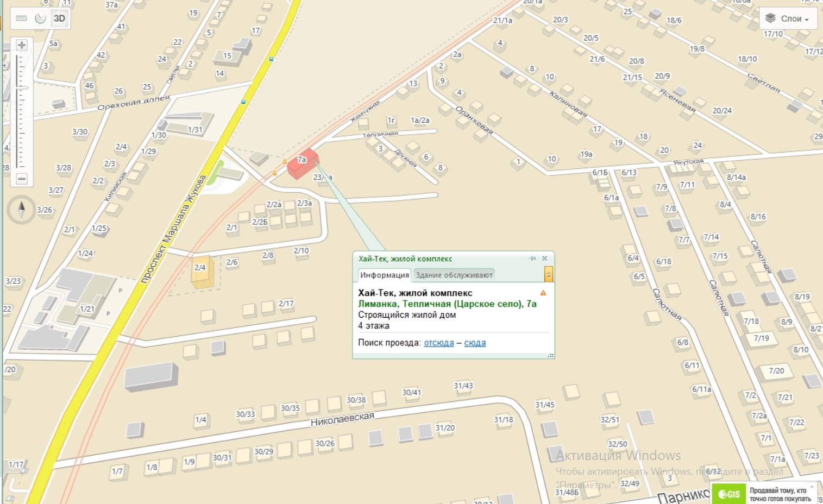This screenshot has height=504, width=823.
Task: Close the Хай-Тек info card
Action: point(544,259)
